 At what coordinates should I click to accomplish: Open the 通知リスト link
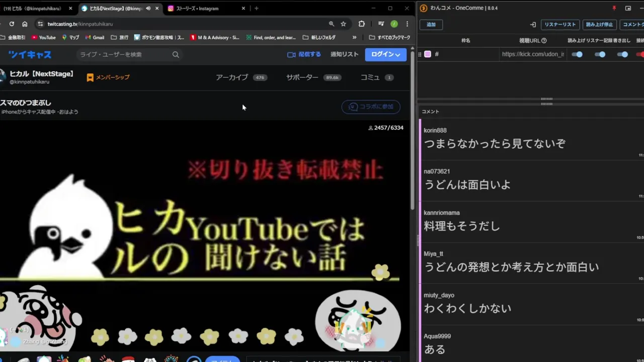coord(345,54)
